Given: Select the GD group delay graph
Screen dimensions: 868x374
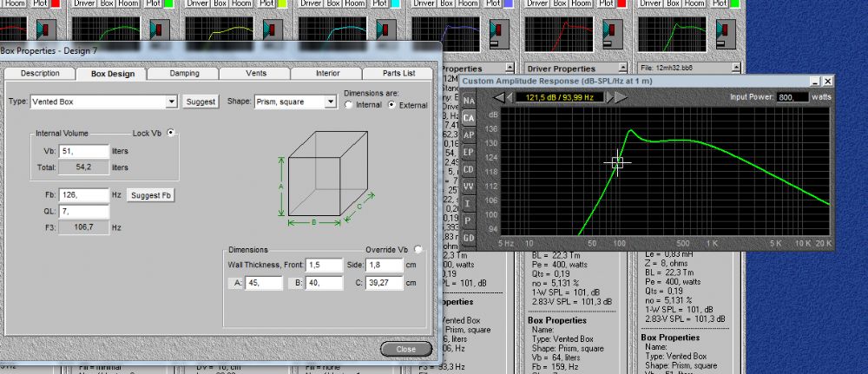Looking at the screenshot, I should pos(469,238).
